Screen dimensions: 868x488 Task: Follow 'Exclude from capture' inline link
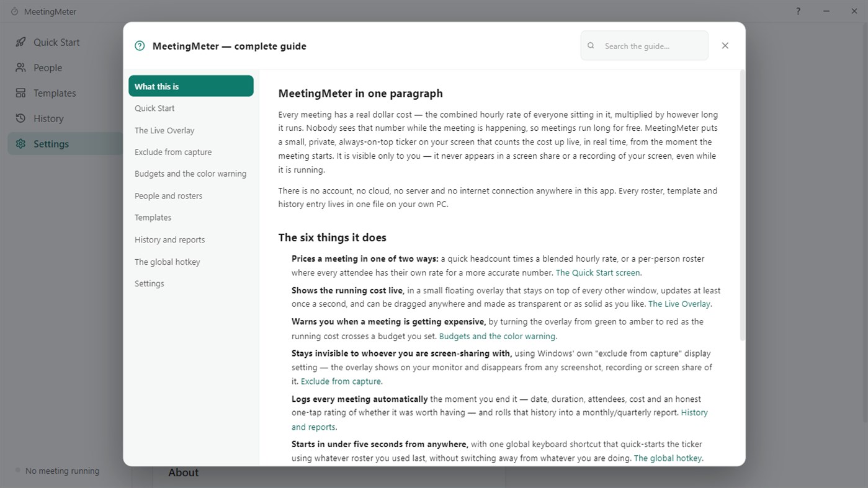click(341, 381)
